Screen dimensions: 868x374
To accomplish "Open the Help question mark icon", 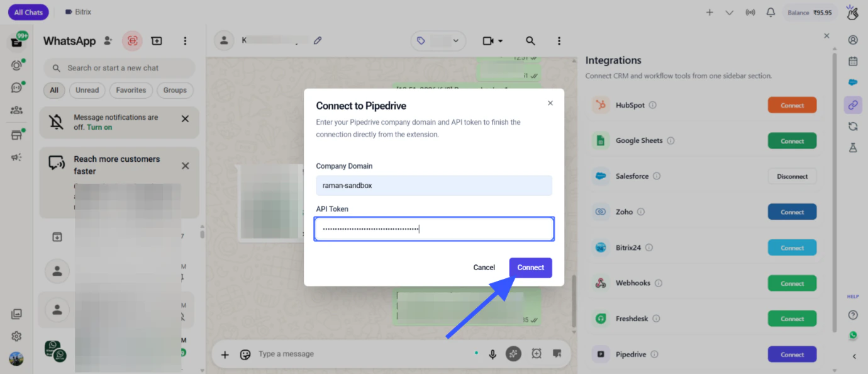I will [853, 315].
